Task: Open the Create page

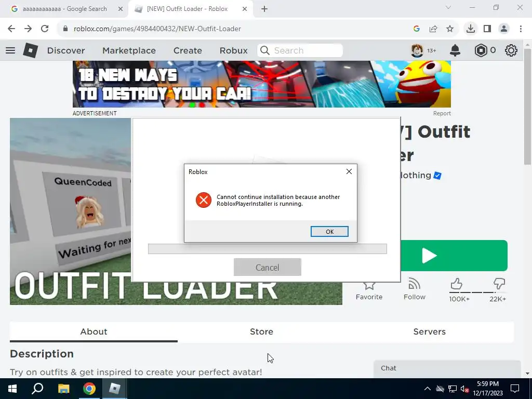Action: pyautogui.click(x=188, y=50)
